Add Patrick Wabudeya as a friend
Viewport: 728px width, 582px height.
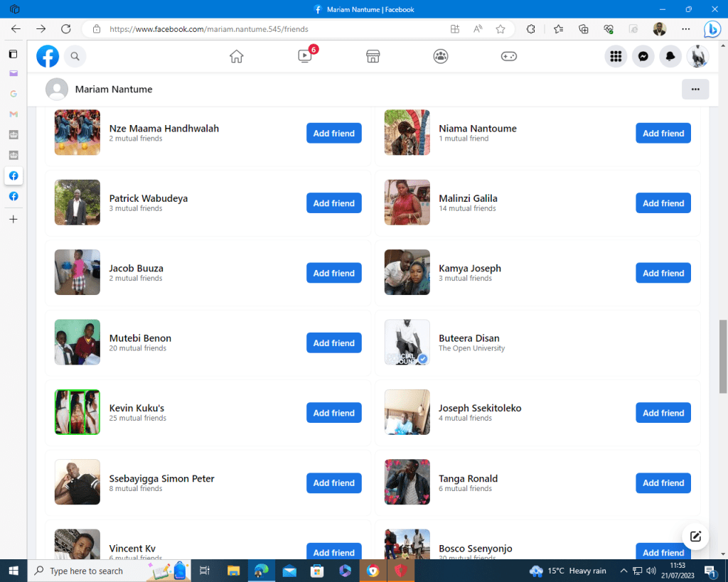tap(333, 203)
